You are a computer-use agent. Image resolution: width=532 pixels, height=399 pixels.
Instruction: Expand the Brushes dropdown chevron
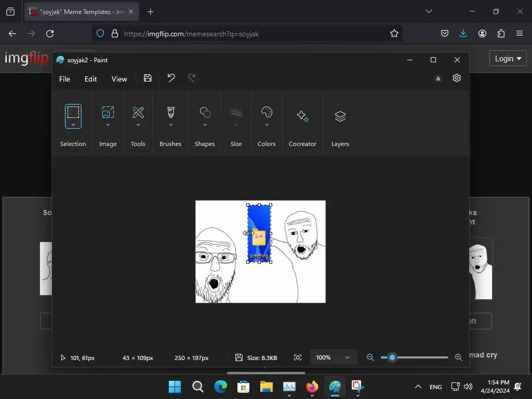170,125
